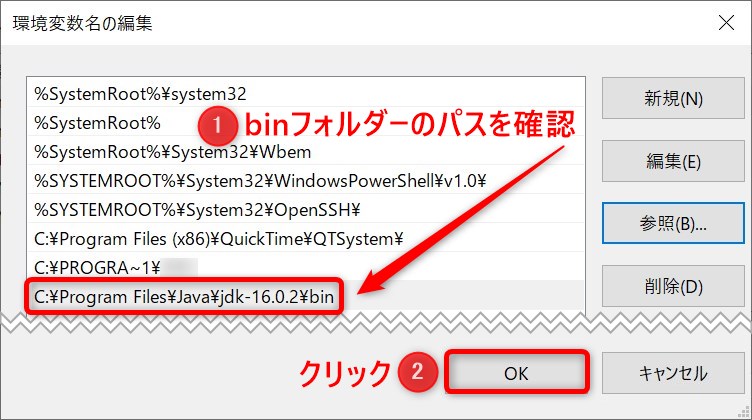The height and width of the screenshot is (420, 752).
Task: Select the C:¥PROGRA~1¥ entry
Action: click(x=306, y=267)
